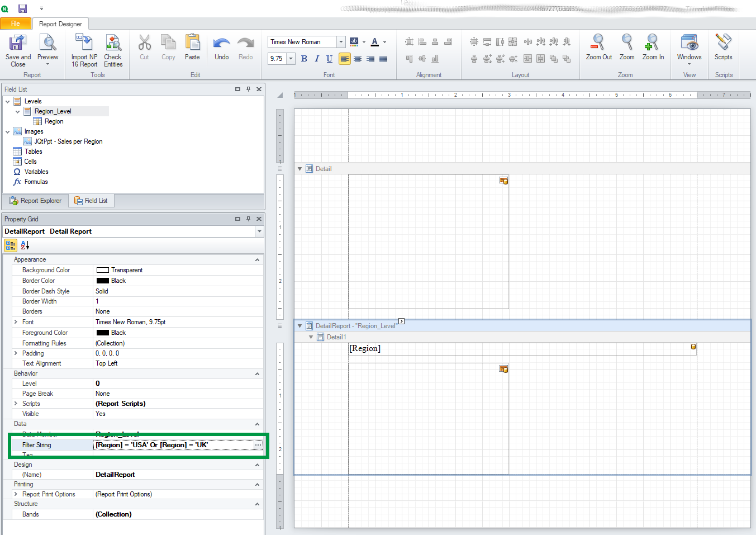Click DetailReport band smart tag arrow
This screenshot has height=535, width=756.
click(x=401, y=321)
